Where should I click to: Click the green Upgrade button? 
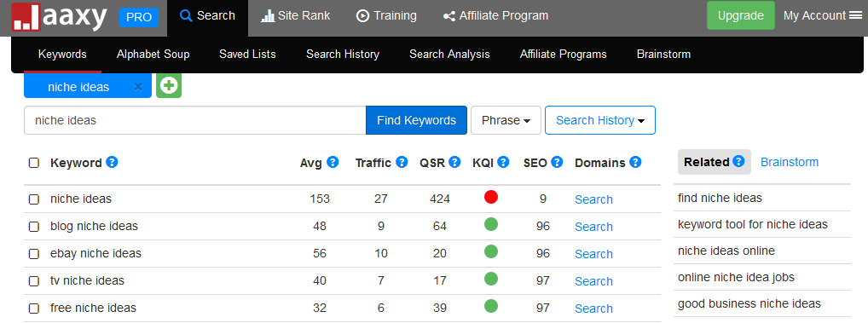click(x=741, y=15)
